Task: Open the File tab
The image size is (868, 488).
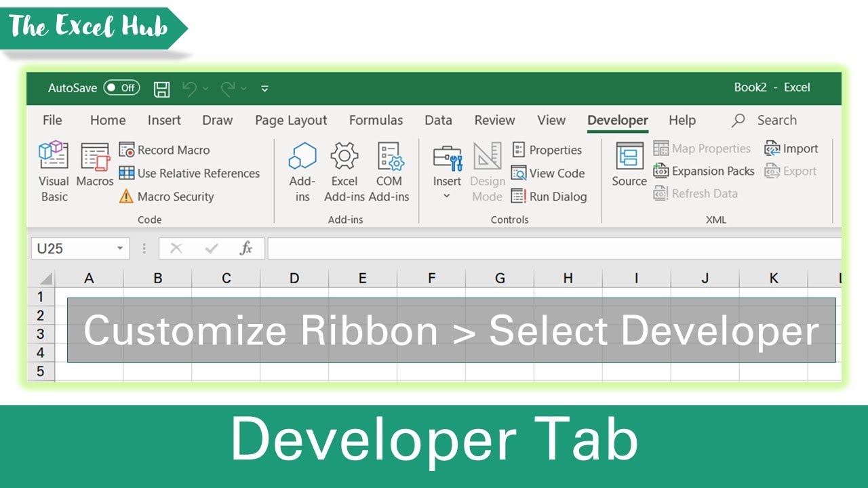Action: point(52,120)
